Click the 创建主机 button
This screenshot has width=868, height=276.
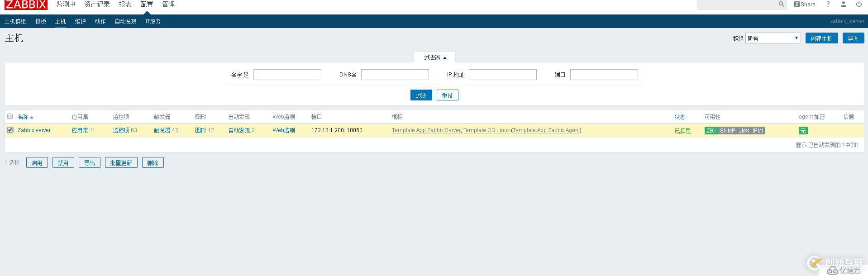tap(821, 38)
